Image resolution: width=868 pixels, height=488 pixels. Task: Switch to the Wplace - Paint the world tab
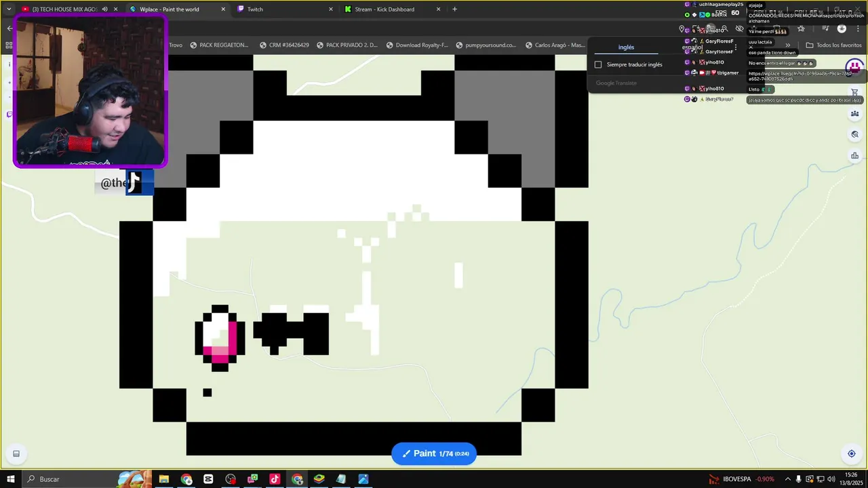tap(176, 9)
